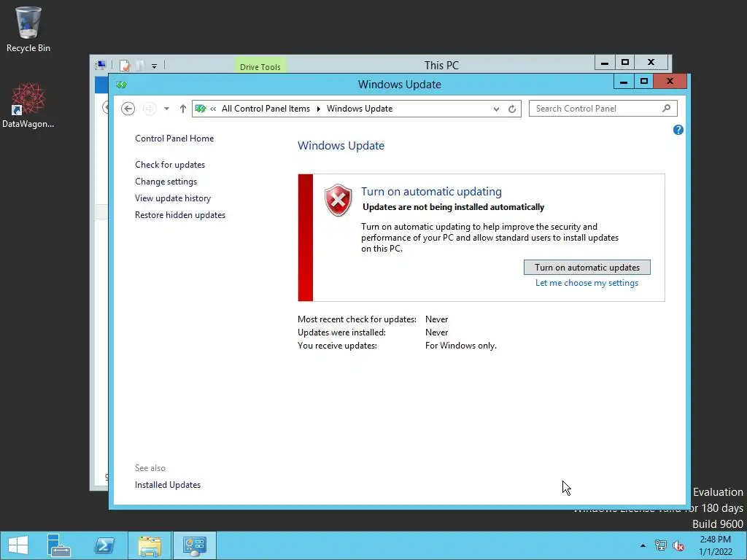Open the Recycle Bin desktop icon
This screenshot has width=747, height=560.
pyautogui.click(x=28, y=29)
